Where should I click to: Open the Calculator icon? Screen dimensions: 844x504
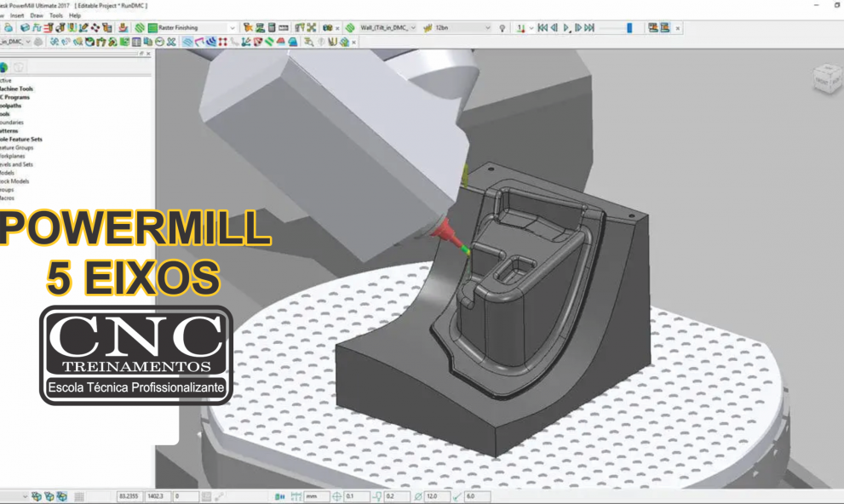(272, 27)
